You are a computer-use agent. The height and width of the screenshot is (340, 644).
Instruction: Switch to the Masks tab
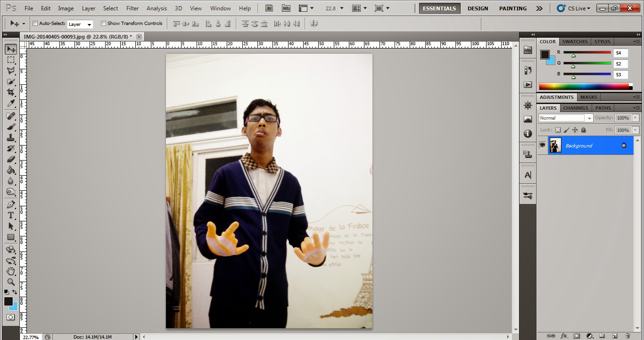[x=588, y=97]
